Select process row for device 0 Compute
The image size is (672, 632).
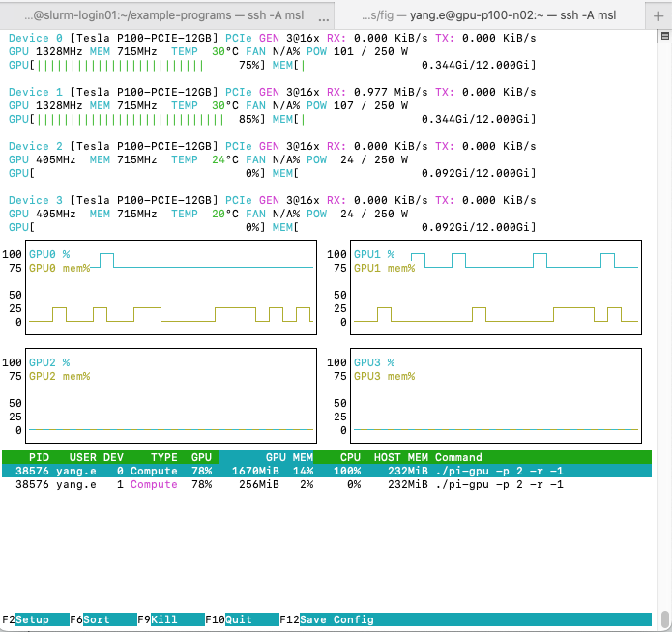pyautogui.click(x=327, y=471)
